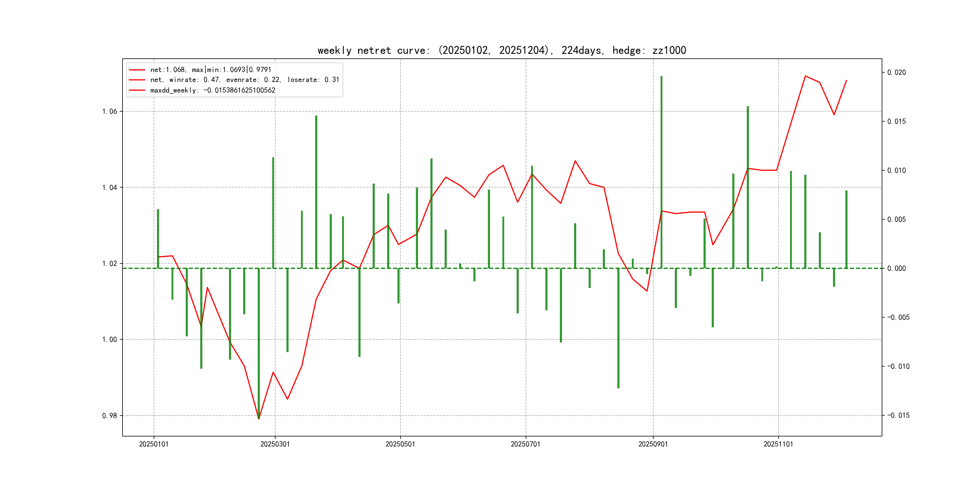Click the 20250101 x-axis label
980x490 pixels.
[154, 444]
